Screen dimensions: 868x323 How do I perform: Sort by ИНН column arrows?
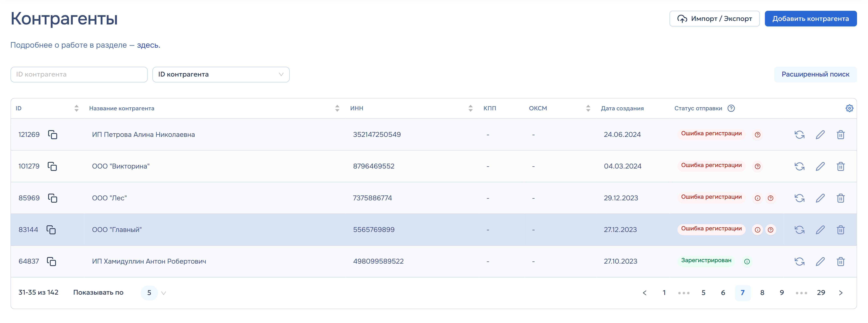pos(471,108)
